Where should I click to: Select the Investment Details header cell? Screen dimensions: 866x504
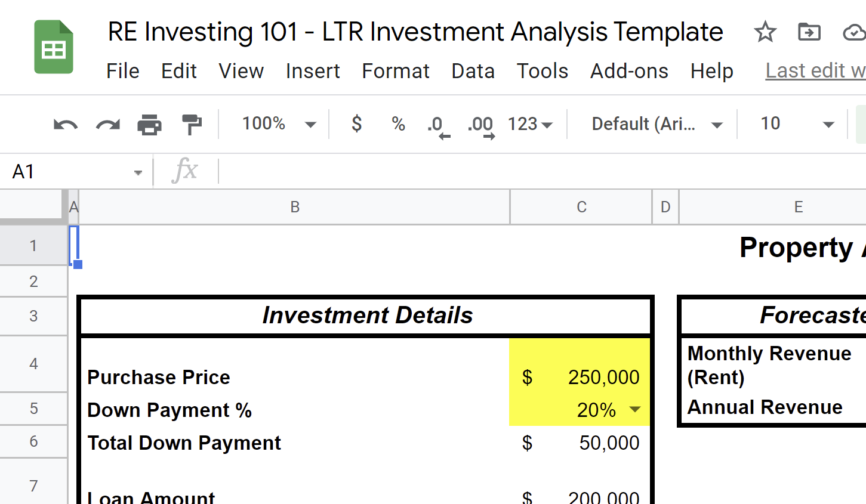[x=366, y=316]
